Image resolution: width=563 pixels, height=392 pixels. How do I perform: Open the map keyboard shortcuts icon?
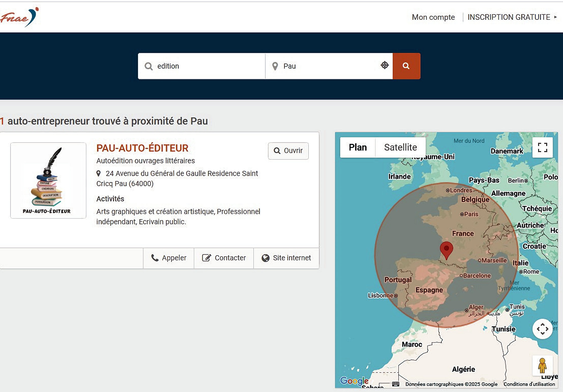click(396, 384)
